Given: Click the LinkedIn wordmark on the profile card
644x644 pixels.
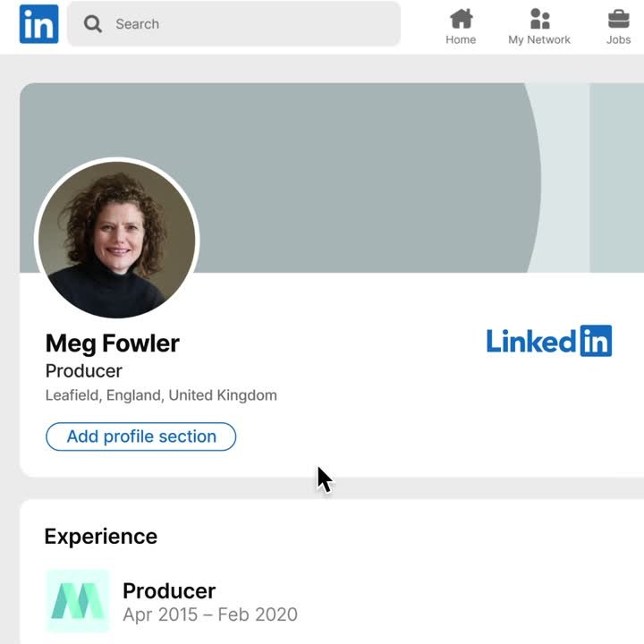Looking at the screenshot, I should [549, 341].
